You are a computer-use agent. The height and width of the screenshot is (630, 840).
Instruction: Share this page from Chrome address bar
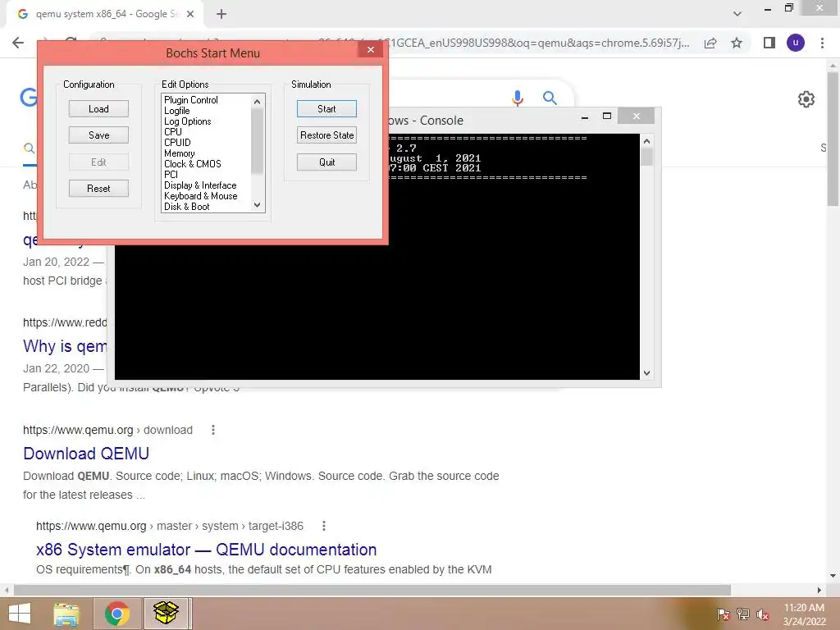(x=710, y=43)
